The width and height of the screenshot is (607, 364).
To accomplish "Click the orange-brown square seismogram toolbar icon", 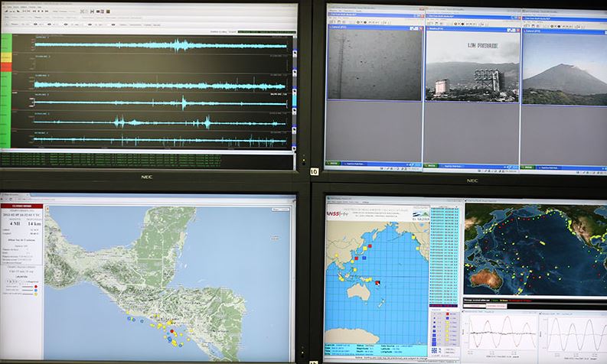I will 108,11.
